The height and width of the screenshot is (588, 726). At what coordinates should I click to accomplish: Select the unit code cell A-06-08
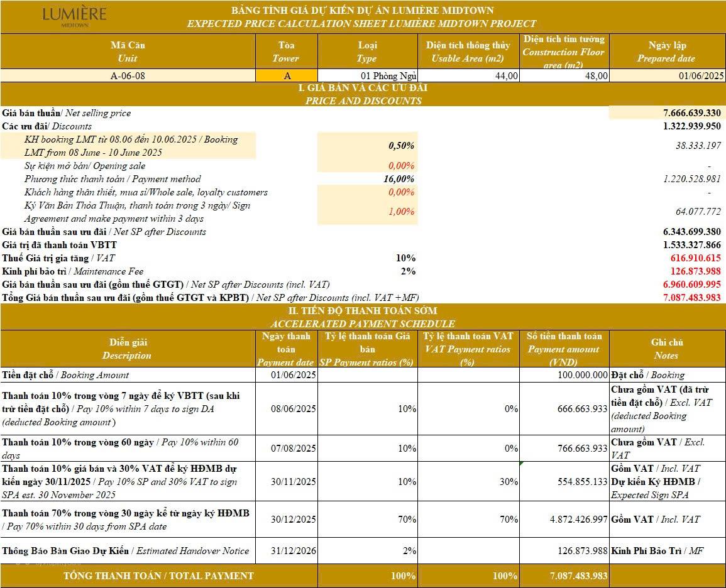pos(128,75)
